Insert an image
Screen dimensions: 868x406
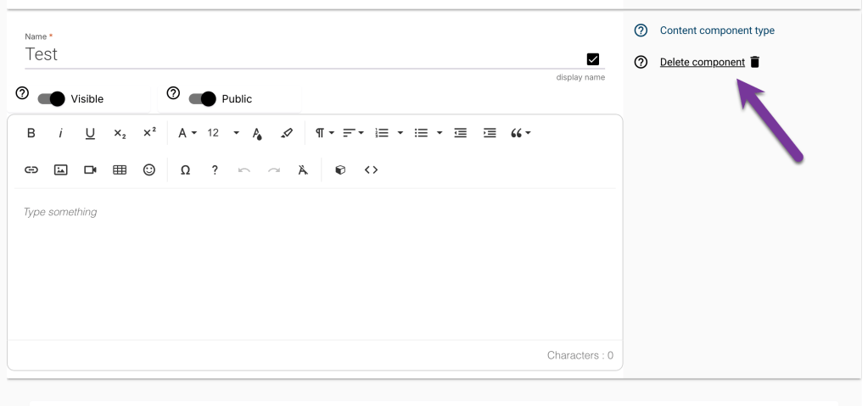point(61,170)
